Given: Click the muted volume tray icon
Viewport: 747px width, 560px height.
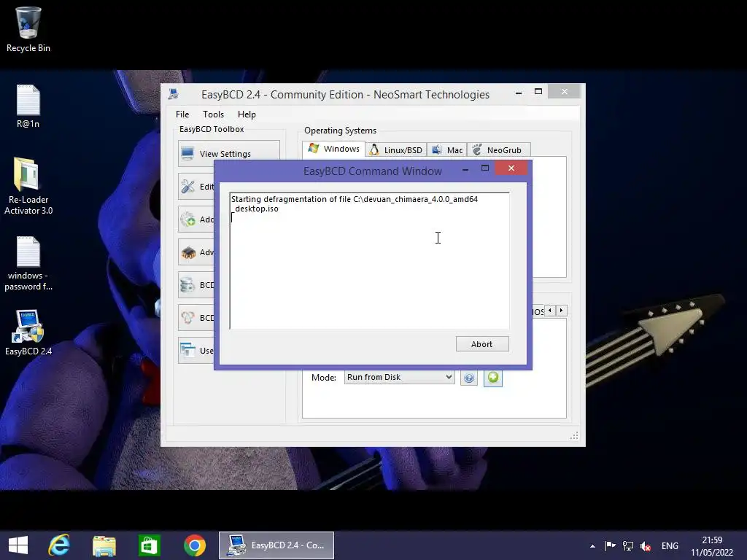Looking at the screenshot, I should (646, 545).
